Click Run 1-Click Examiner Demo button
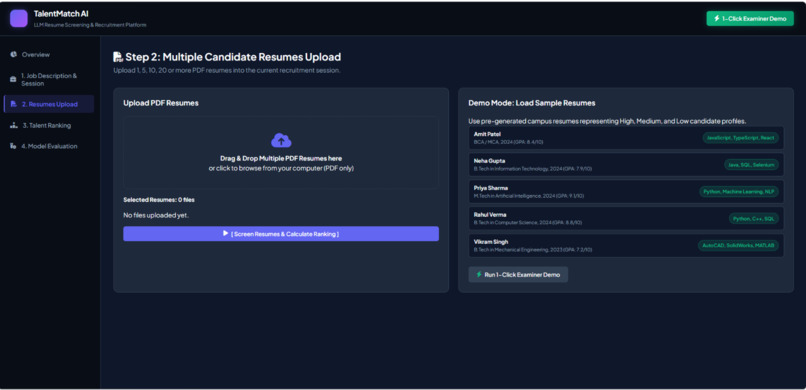This screenshot has height=390, width=806. (x=518, y=274)
